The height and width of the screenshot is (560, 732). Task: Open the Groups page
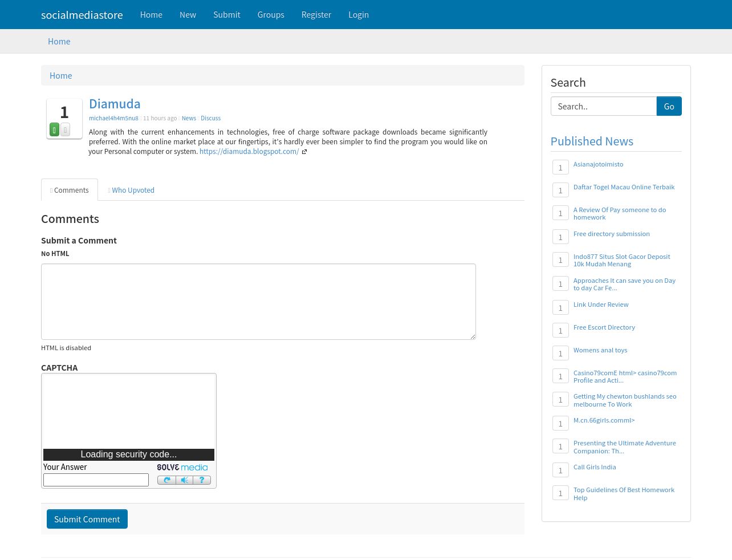(x=271, y=15)
